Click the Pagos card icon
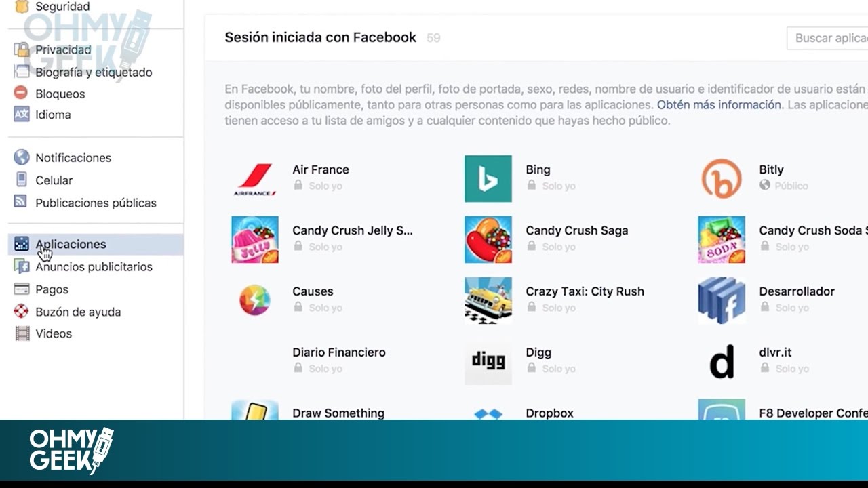This screenshot has height=488, width=868. click(x=22, y=289)
